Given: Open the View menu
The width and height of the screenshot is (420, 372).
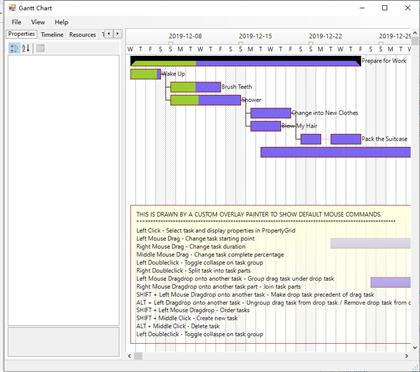Looking at the screenshot, I should 38,22.
